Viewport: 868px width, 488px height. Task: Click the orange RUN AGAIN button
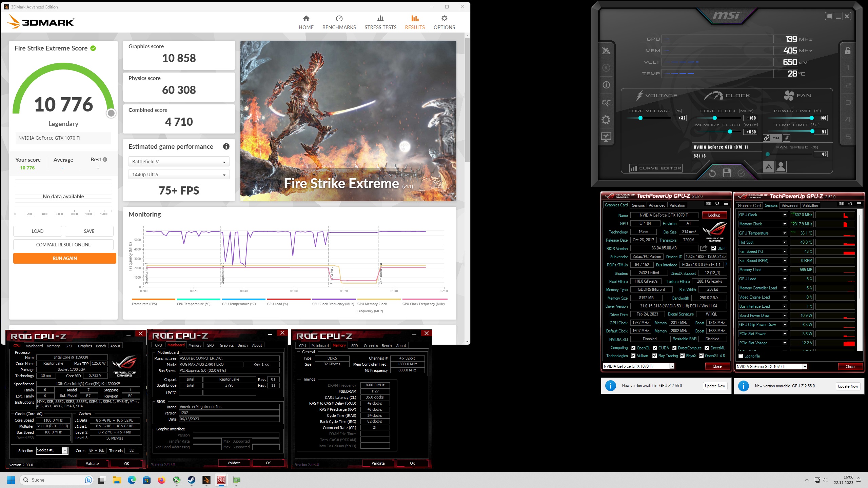(65, 258)
